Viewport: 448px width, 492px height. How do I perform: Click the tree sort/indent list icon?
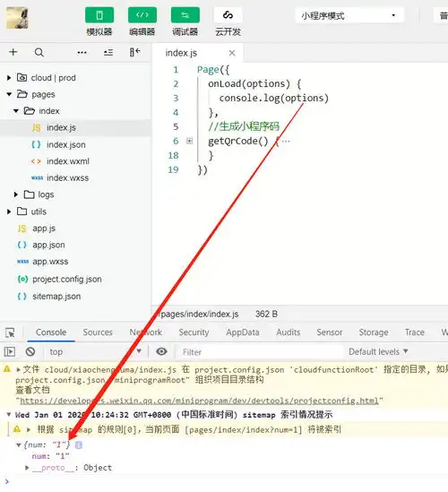(108, 52)
